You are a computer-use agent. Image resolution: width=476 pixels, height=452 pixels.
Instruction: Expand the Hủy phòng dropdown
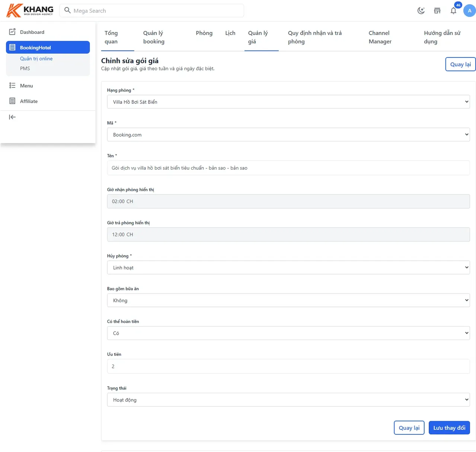pyautogui.click(x=288, y=267)
